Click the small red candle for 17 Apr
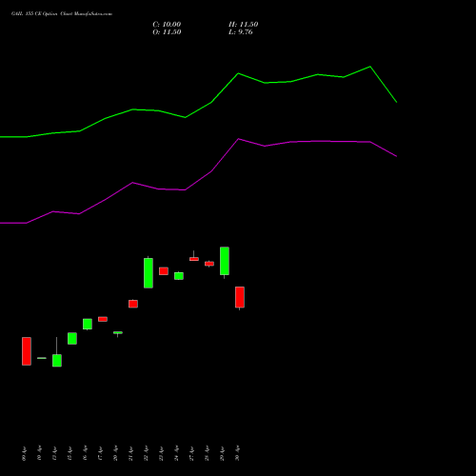 click(103, 319)
